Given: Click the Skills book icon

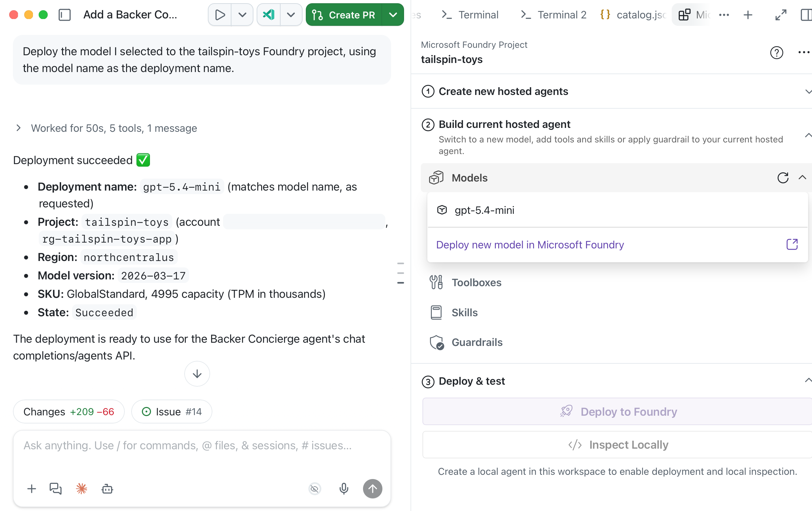Looking at the screenshot, I should [x=436, y=312].
